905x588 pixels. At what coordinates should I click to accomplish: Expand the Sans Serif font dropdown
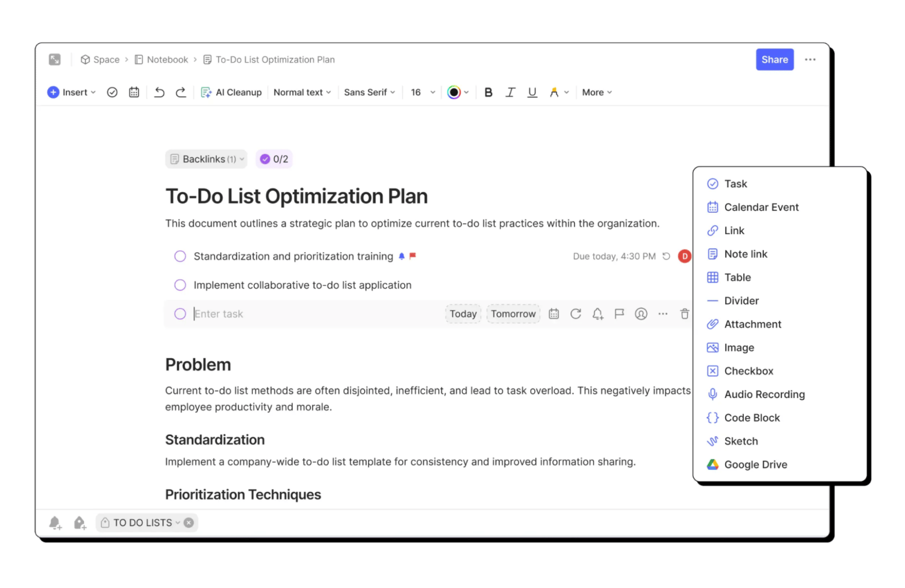tap(369, 92)
